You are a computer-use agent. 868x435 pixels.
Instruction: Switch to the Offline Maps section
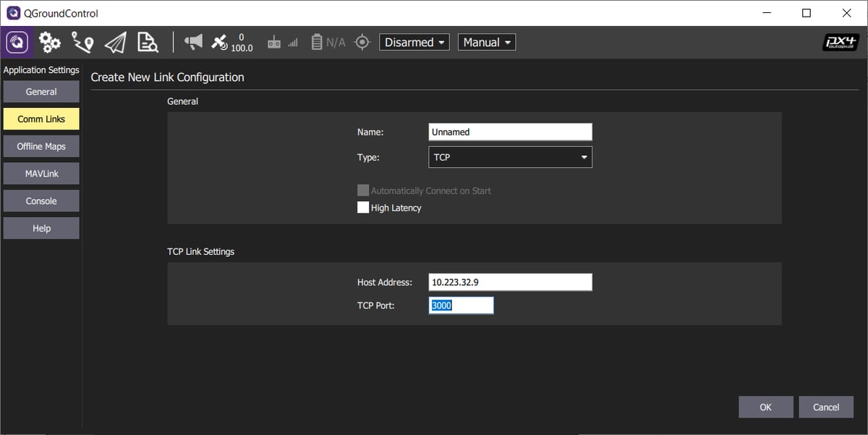point(41,145)
